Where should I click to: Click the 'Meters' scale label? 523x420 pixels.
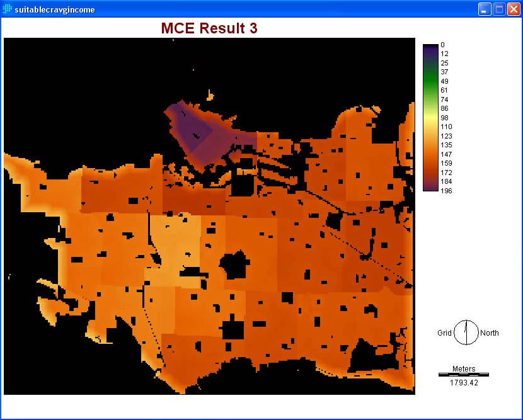(x=464, y=369)
